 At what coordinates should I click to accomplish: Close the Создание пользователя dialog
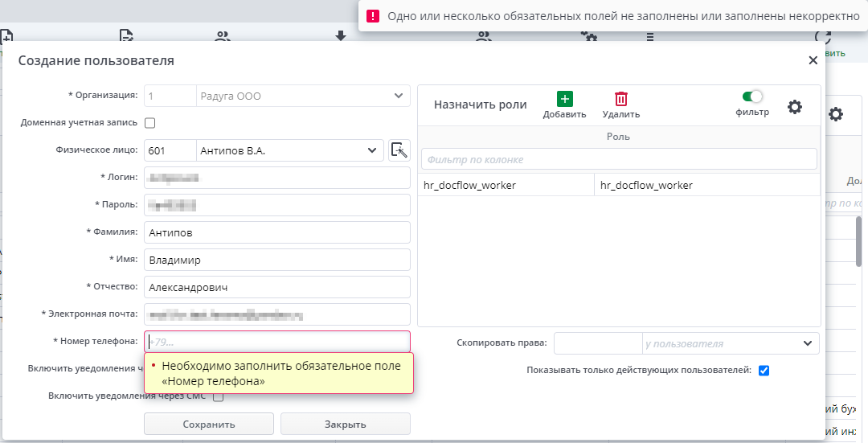[x=813, y=60]
